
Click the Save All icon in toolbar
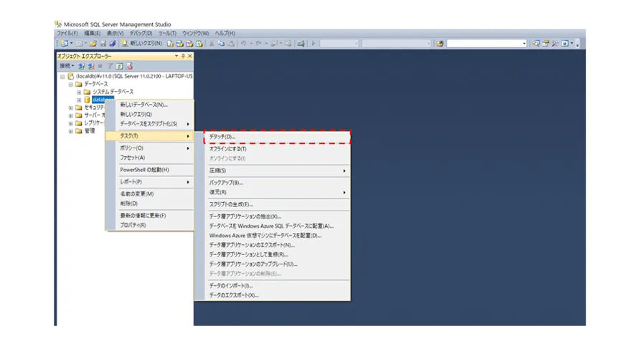tap(113, 44)
